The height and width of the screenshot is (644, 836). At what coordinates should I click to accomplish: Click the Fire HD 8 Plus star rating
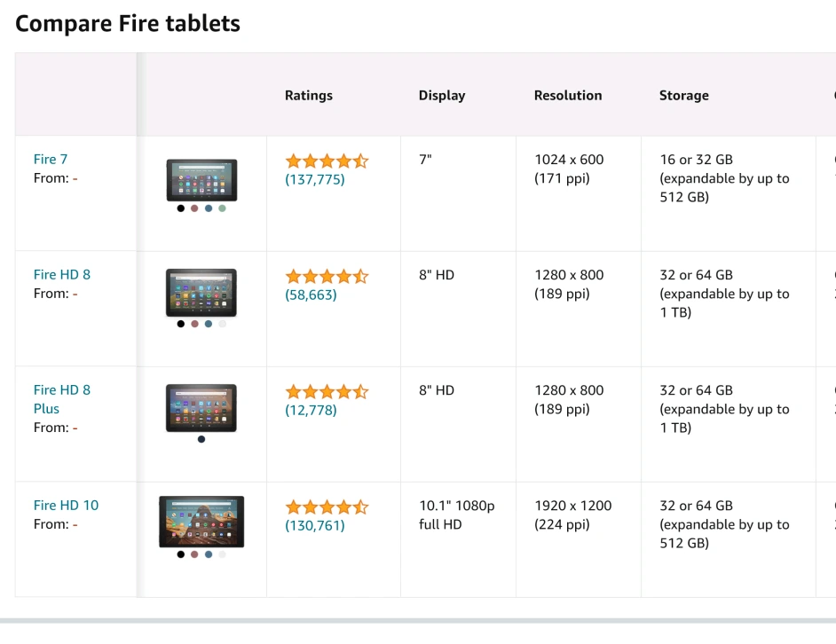tap(326, 391)
